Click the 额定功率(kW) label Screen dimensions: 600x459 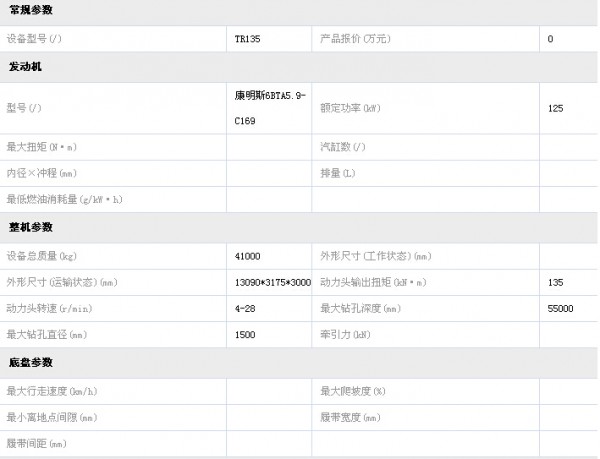350,107
